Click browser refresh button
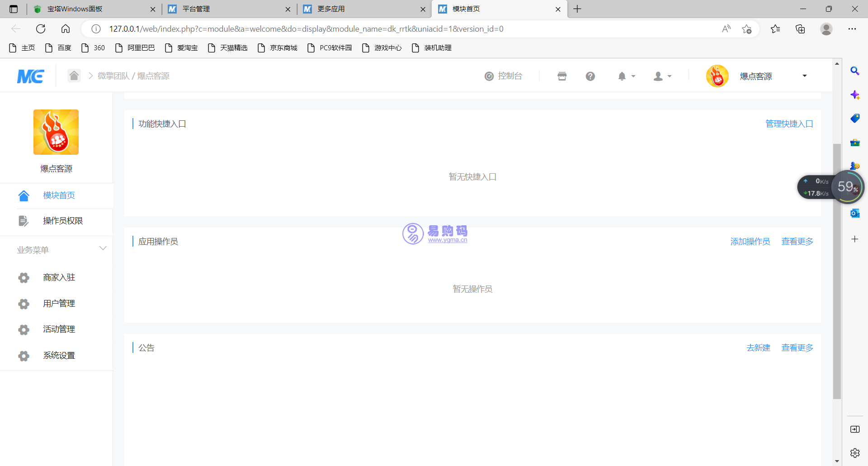The image size is (868, 466). (x=41, y=29)
